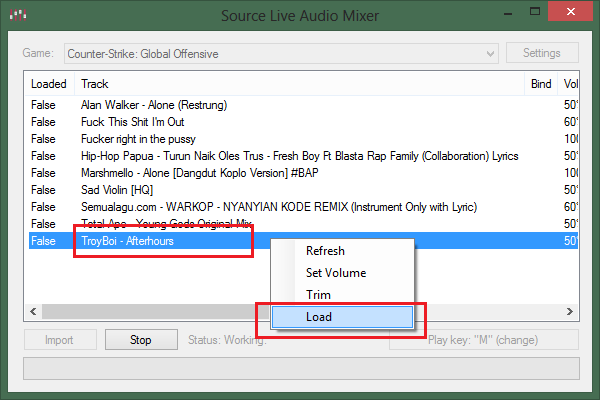Click the Loaded column header
Image resolution: width=600 pixels, height=400 pixels.
coord(49,84)
